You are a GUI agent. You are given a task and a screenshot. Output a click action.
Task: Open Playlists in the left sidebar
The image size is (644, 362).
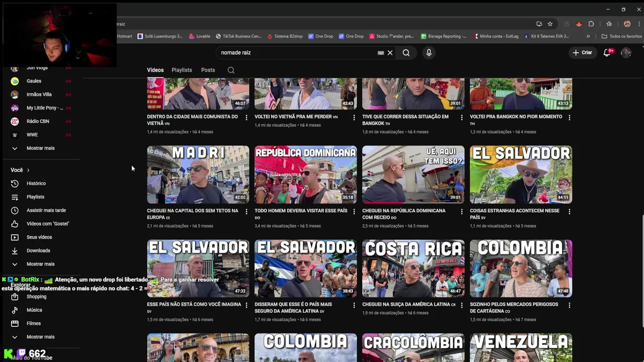coord(42,197)
